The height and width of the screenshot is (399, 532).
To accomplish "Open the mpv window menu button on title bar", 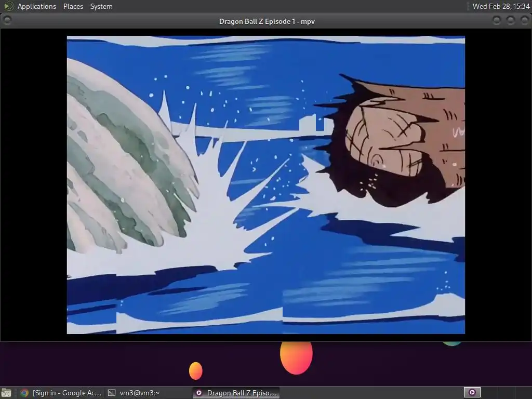I will (7, 20).
